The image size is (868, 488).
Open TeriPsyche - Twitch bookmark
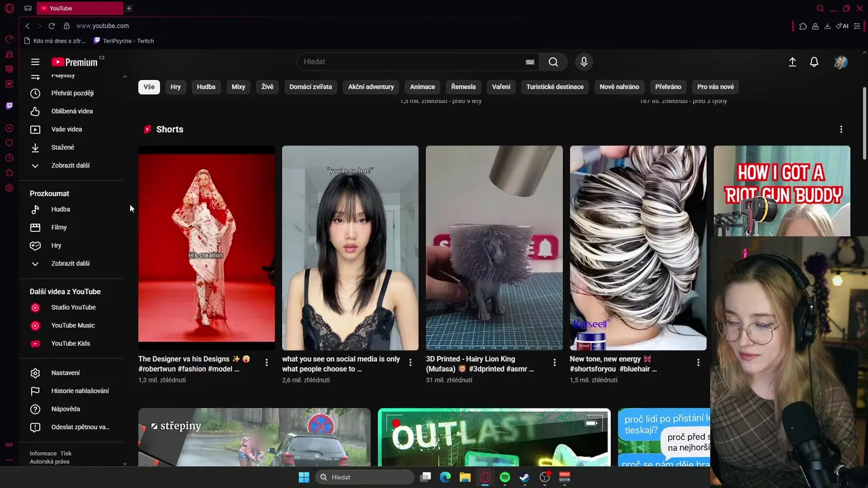click(123, 41)
